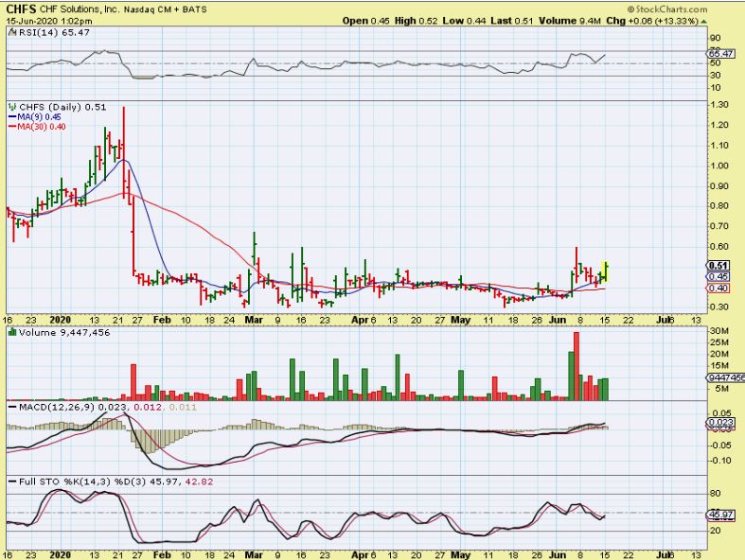745x560 pixels.
Task: Click the MACD(12,26,9) 0.023 indicator label
Action: pyautogui.click(x=72, y=408)
